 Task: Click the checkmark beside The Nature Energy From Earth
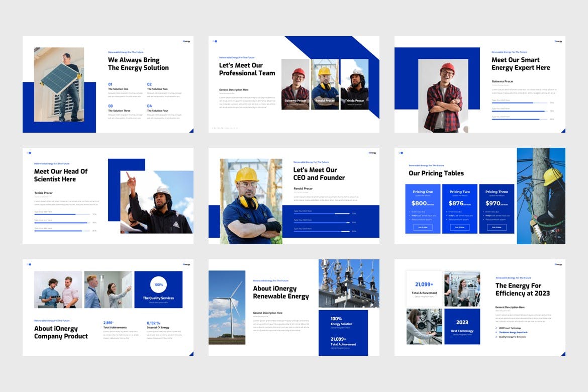coord(497,332)
